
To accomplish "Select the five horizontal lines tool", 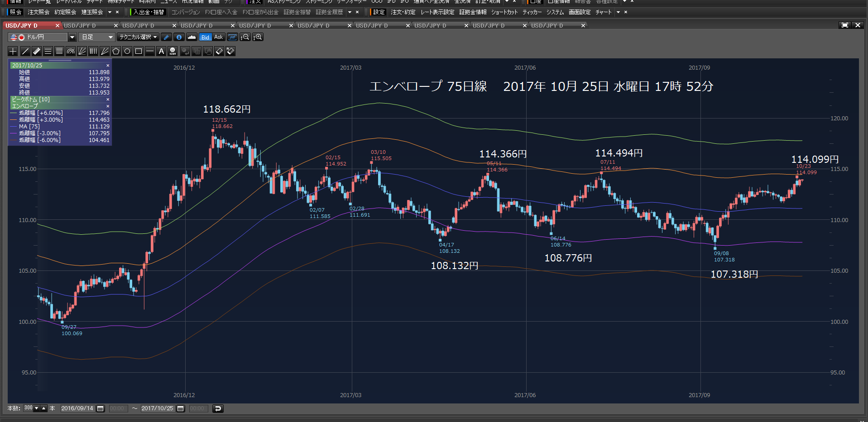I will pyautogui.click(x=59, y=51).
